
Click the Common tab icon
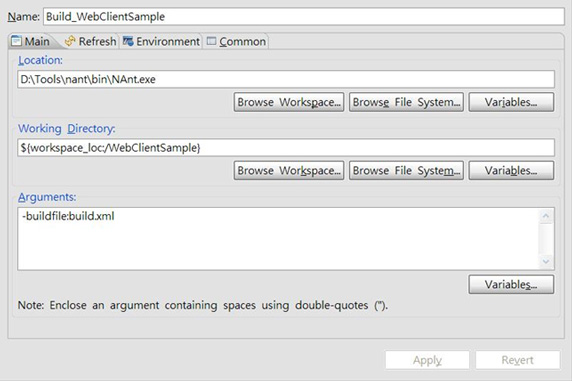point(211,41)
